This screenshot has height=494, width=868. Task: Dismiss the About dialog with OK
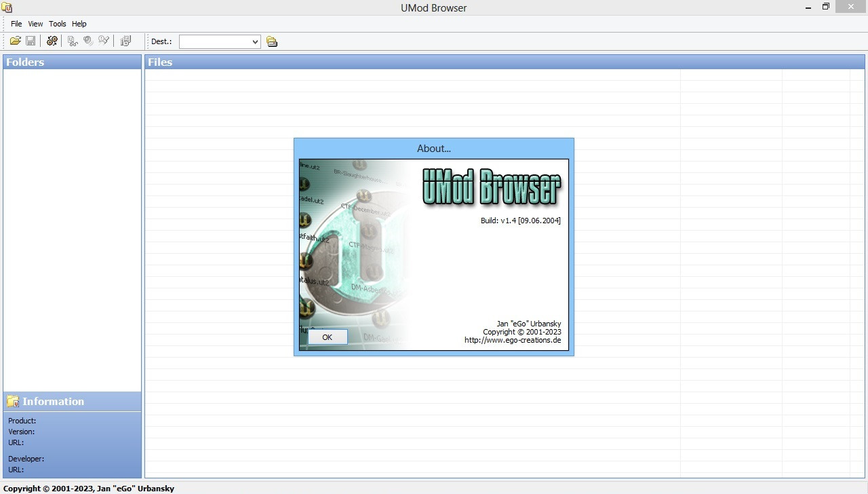point(327,337)
